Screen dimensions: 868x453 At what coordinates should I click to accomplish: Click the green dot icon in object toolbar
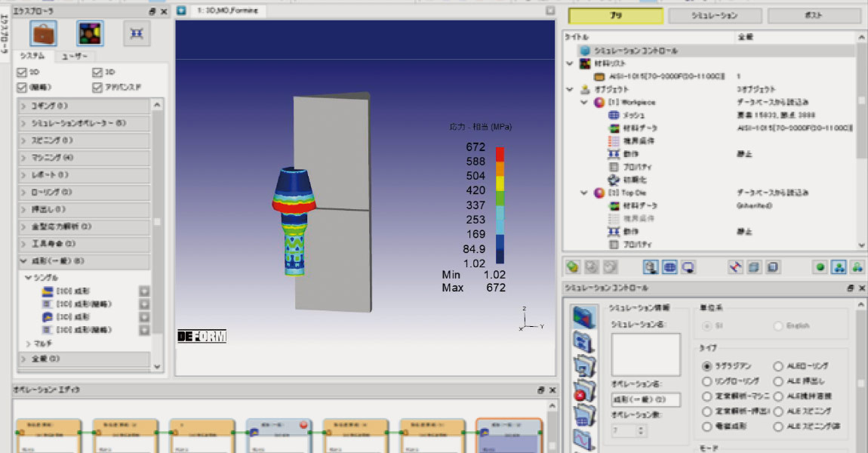820,267
